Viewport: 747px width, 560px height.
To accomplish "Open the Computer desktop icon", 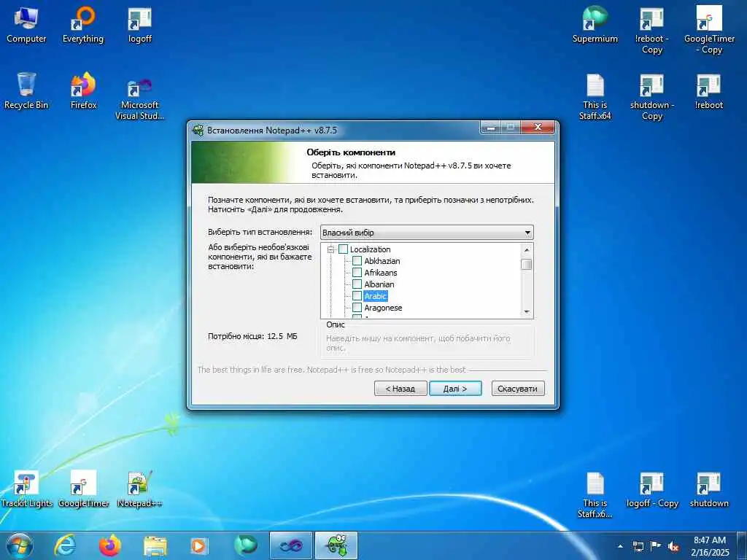I will pyautogui.click(x=26, y=26).
